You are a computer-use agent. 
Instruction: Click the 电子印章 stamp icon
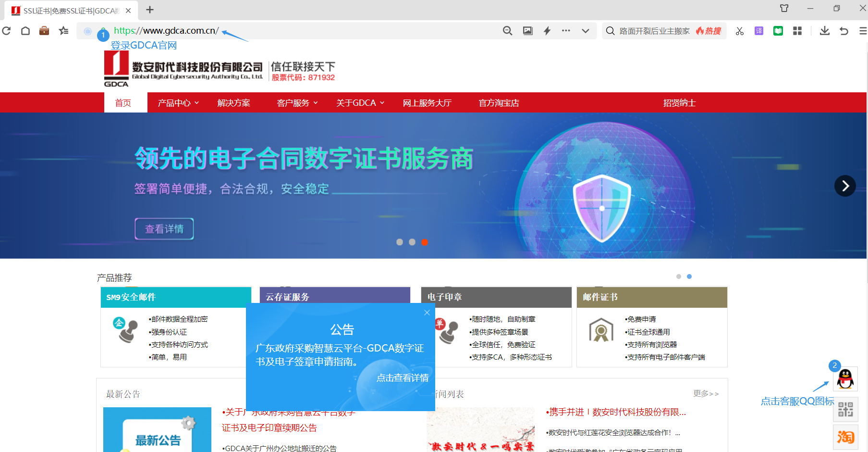click(447, 331)
